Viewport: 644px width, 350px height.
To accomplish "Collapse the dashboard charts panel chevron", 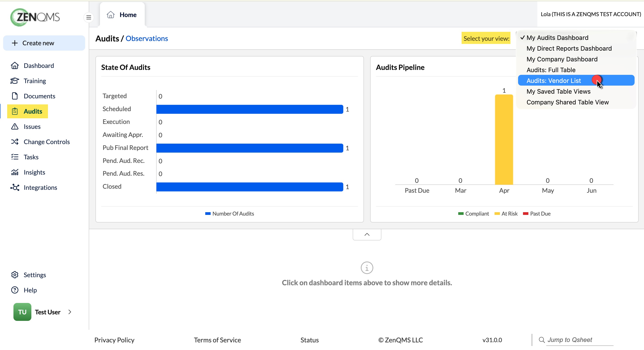I will click(367, 235).
